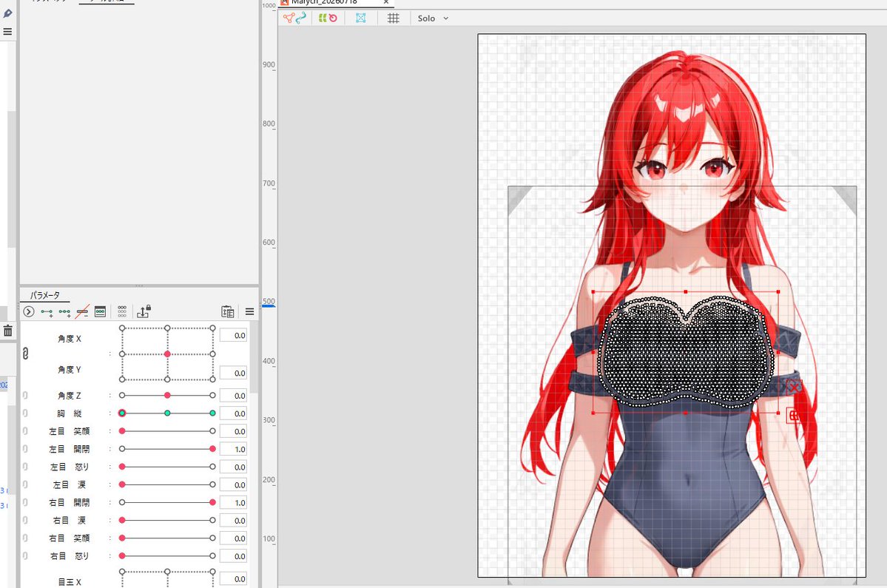The width and height of the screenshot is (887, 588).
Task: Click the bottom-center handle of the red bounding box
Action: 686,413
